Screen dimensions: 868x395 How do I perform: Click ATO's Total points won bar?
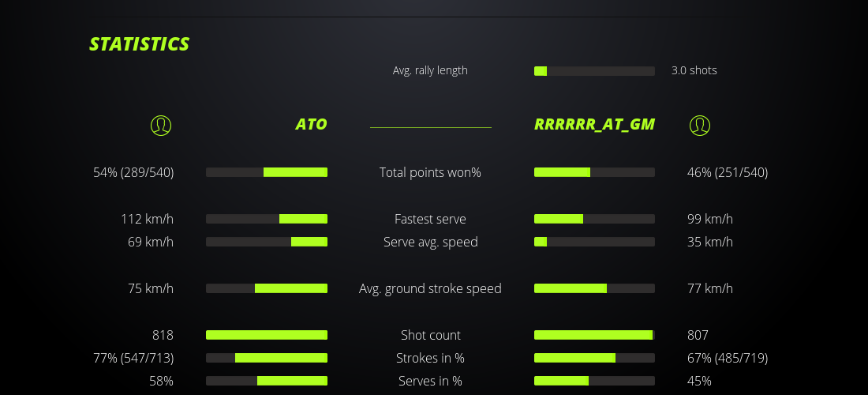pyautogui.click(x=267, y=172)
